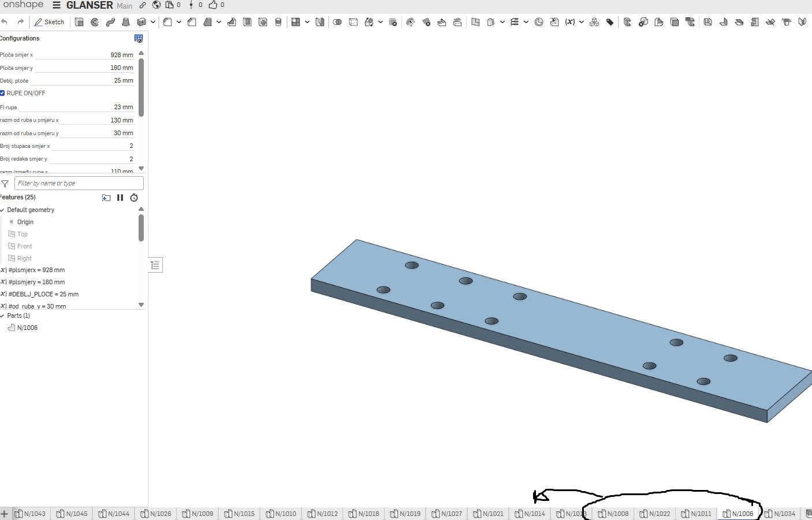This screenshot has width=812, height=520.
Task: Select the Composite part tool
Action: point(594,22)
